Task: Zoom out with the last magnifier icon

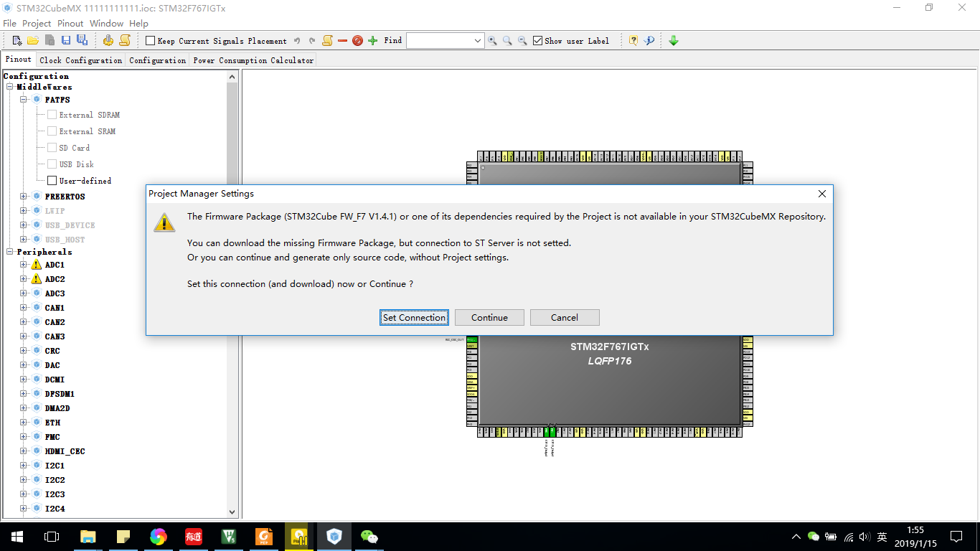Action: tap(522, 41)
